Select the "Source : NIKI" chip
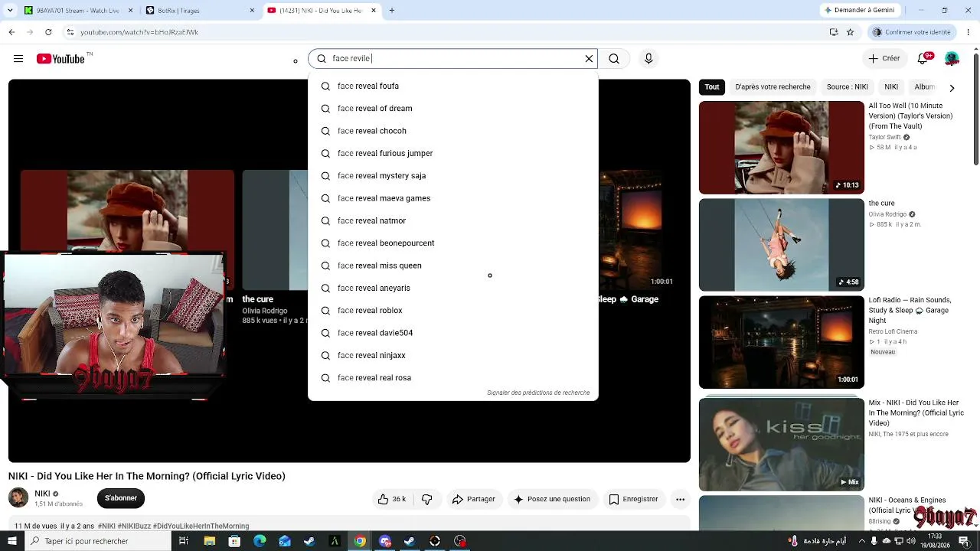This screenshot has width=980, height=551. click(x=847, y=87)
